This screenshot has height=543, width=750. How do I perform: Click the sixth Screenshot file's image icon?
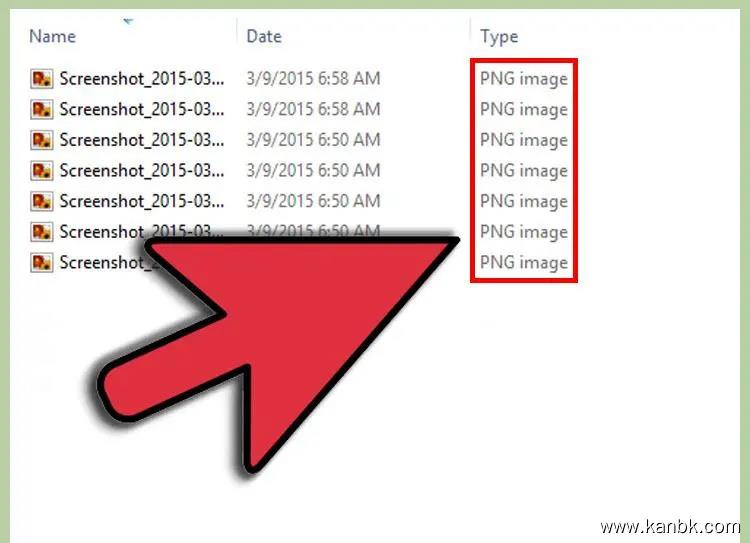(x=42, y=232)
